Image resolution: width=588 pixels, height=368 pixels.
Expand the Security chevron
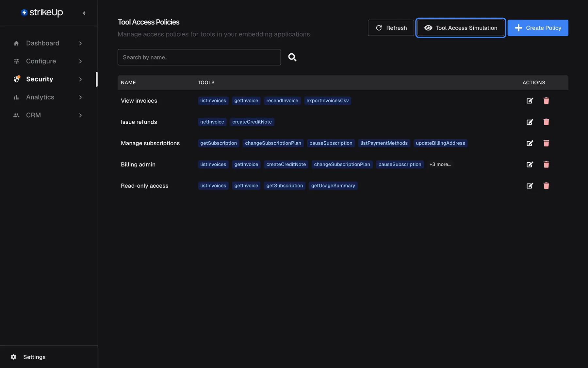point(80,79)
